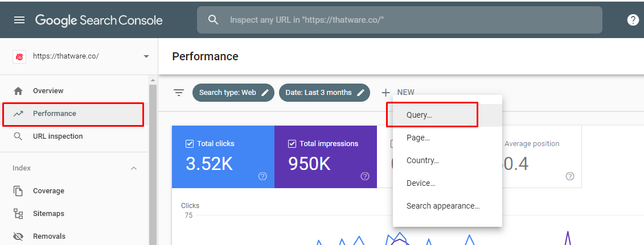Viewport: 644px width, 245px height.
Task: Click pencil icon on Search type chip
Action: click(265, 93)
